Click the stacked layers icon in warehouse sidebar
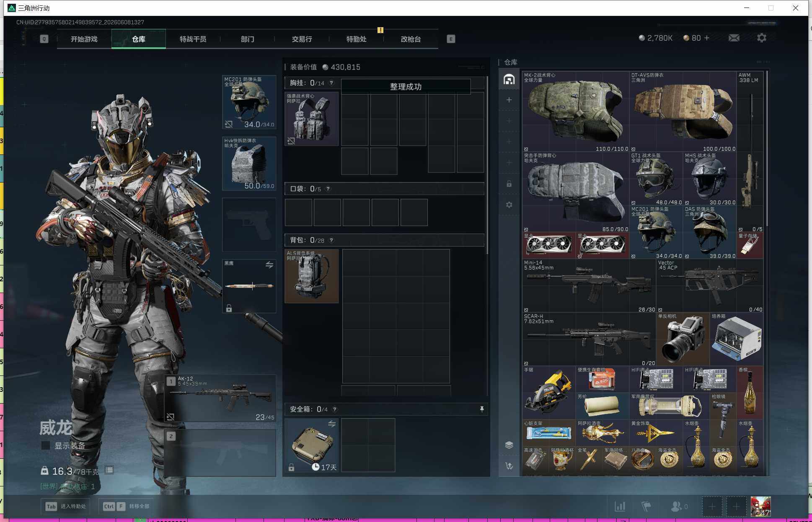 click(x=509, y=445)
